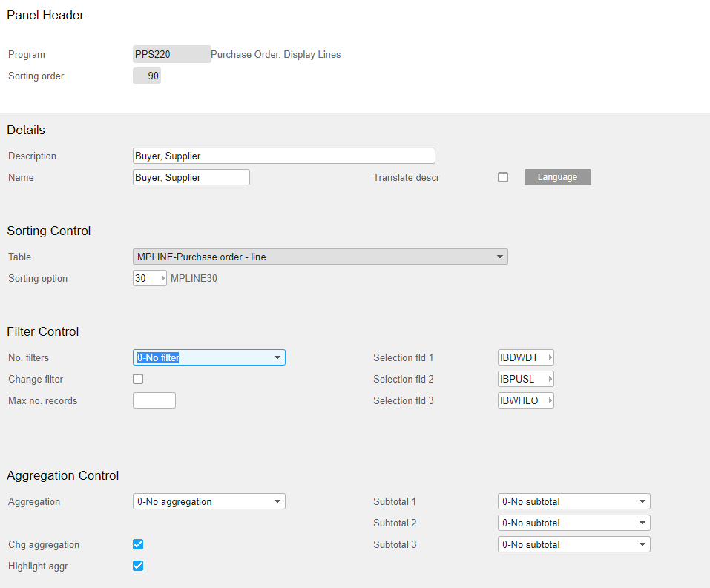Uncheck the Chg aggregation checkbox

click(138, 544)
